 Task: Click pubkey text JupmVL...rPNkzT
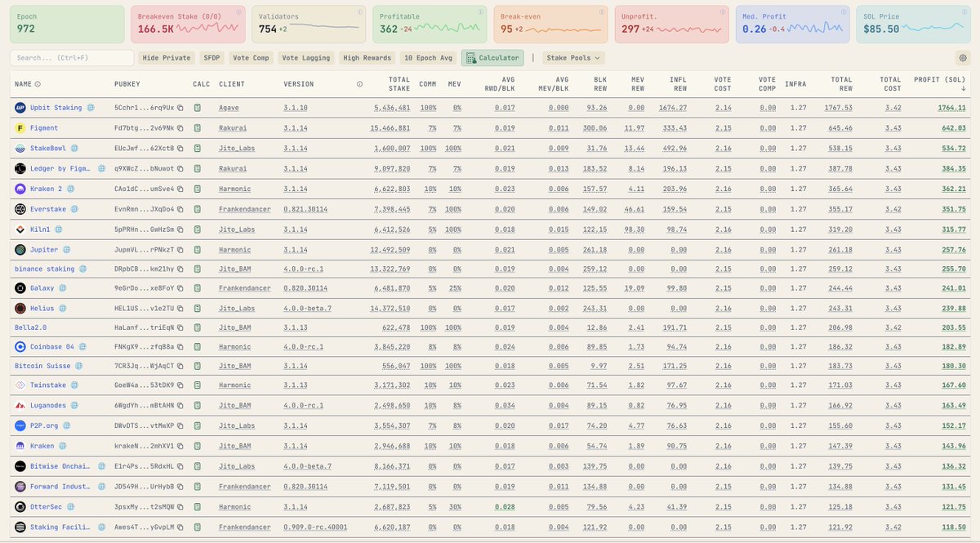click(145, 249)
